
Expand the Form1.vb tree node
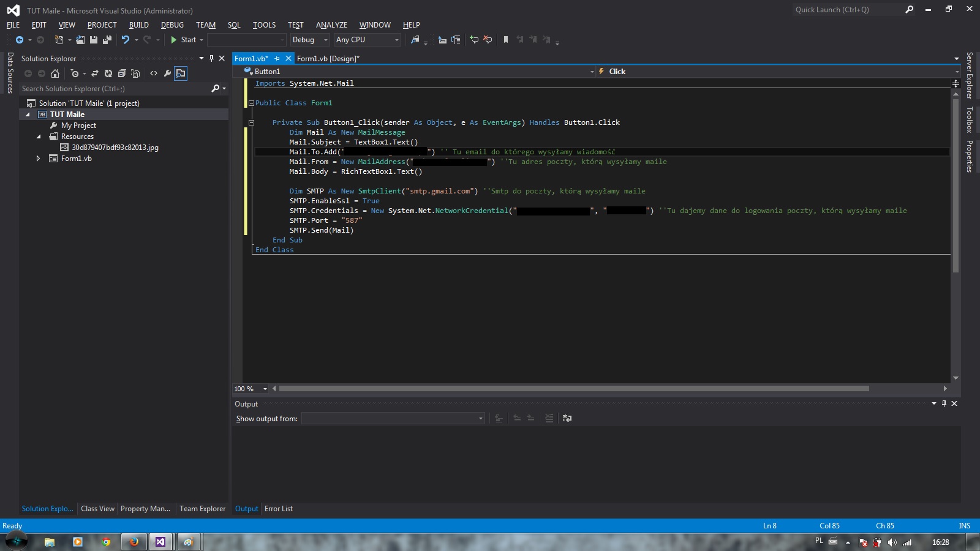tap(38, 159)
